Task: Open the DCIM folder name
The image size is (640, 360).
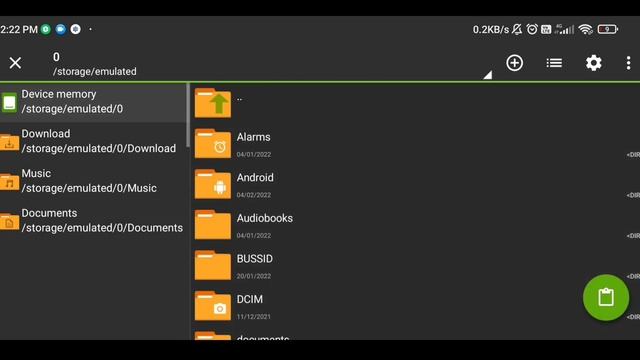Action: [250, 299]
